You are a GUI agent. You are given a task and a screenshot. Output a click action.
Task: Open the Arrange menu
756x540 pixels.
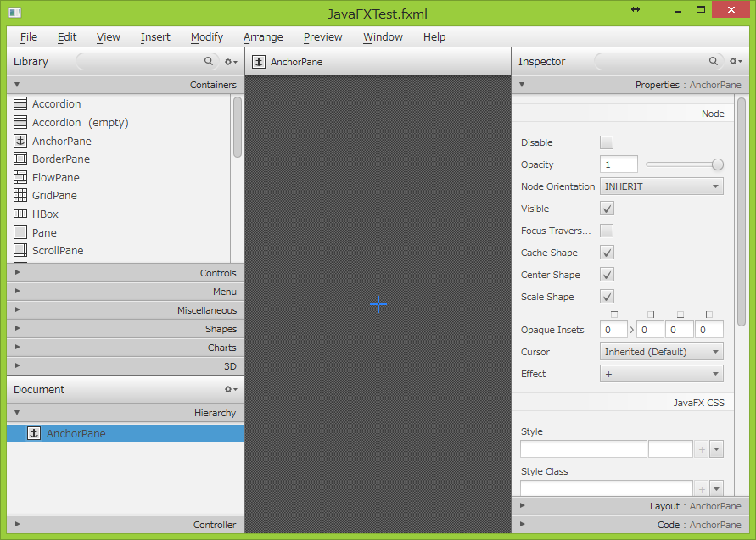click(263, 36)
